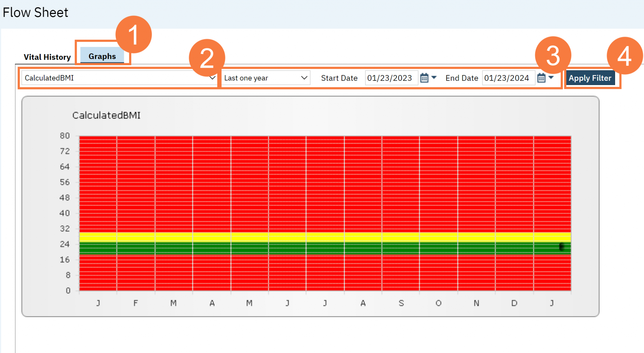Screen dimensions: 644x353
Task: Click the orange step 3 marker
Action: click(553, 55)
